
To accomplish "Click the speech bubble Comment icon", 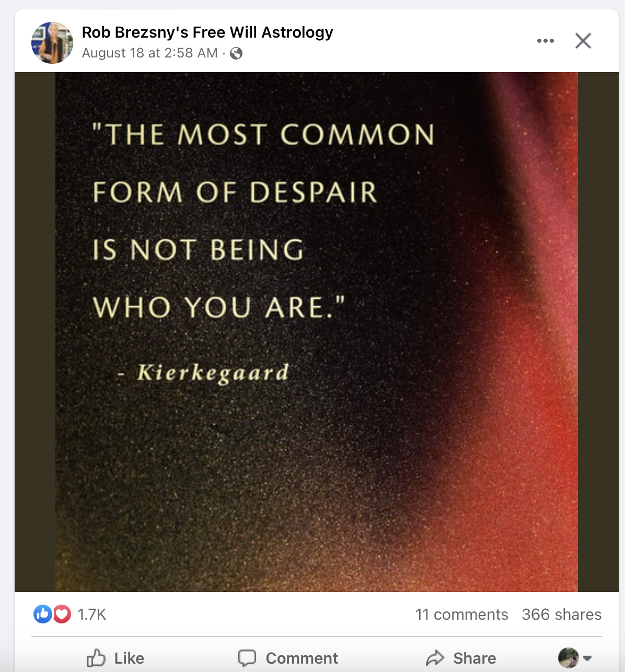I will [247, 658].
